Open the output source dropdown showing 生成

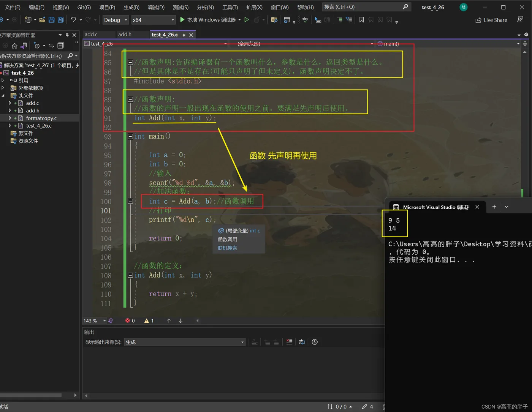pos(184,342)
